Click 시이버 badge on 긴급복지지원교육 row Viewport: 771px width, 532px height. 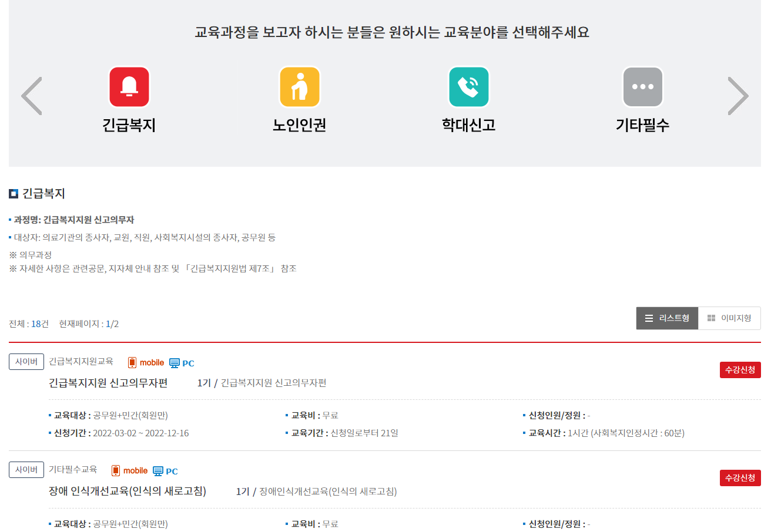click(x=26, y=362)
